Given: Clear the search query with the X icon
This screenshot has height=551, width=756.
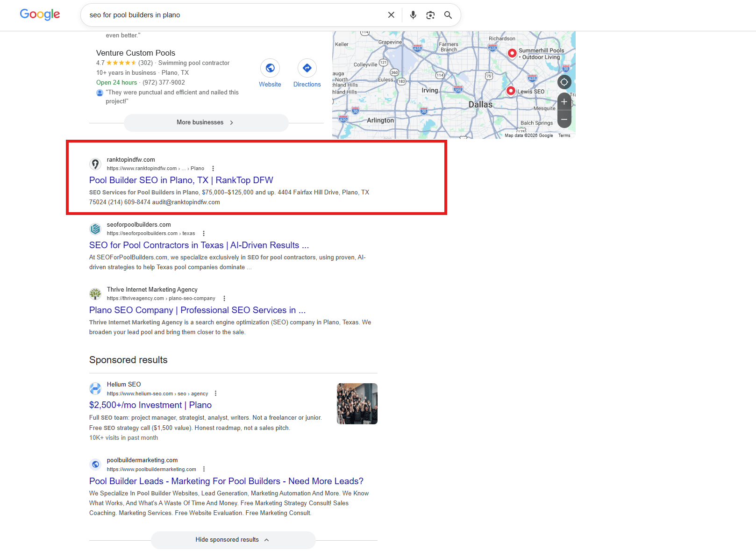Looking at the screenshot, I should [x=391, y=15].
